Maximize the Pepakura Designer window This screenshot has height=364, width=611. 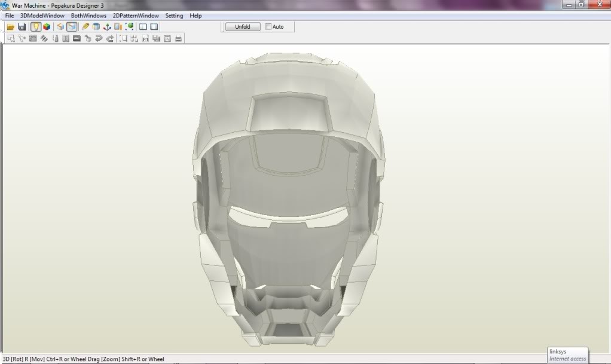(581, 4)
